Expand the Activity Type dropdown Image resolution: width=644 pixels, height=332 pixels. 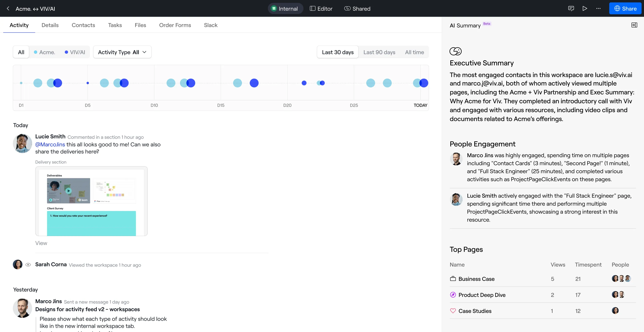122,52
